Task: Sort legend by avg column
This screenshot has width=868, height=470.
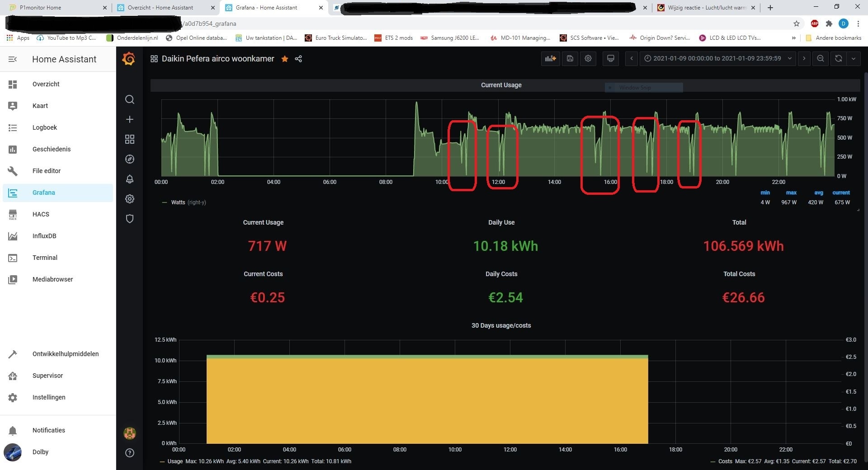Action: 819,193
